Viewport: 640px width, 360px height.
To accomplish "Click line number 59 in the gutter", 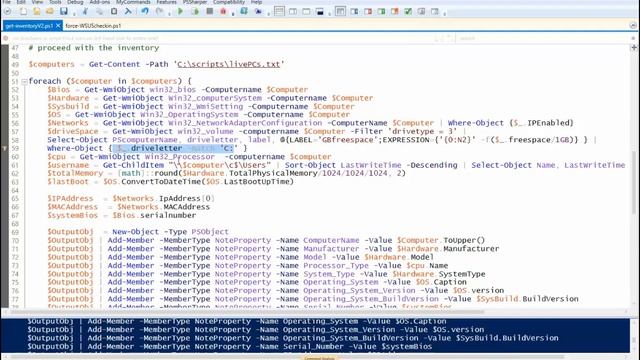I will point(15,149).
